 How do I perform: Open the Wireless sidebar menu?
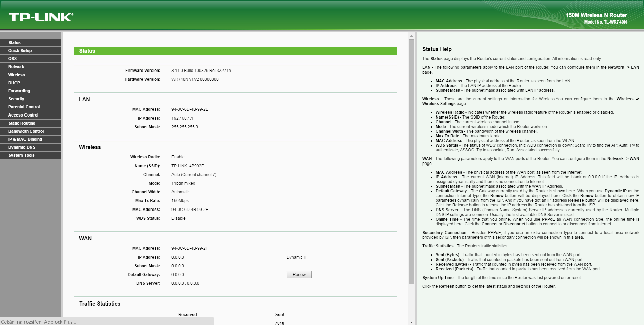coord(31,75)
